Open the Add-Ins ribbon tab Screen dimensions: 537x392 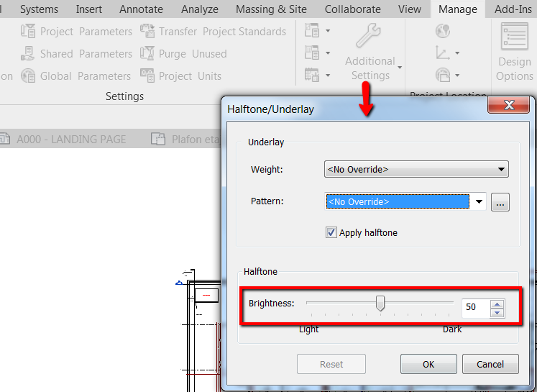point(513,9)
